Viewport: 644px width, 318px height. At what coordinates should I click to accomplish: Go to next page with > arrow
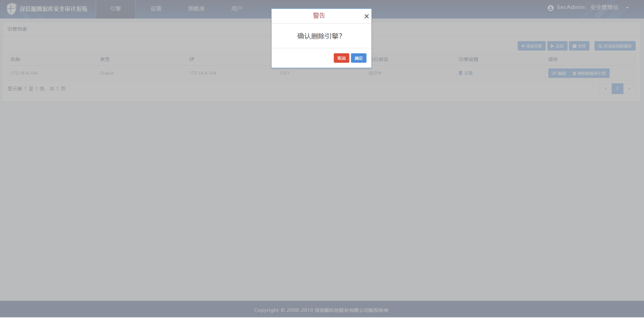tap(630, 89)
